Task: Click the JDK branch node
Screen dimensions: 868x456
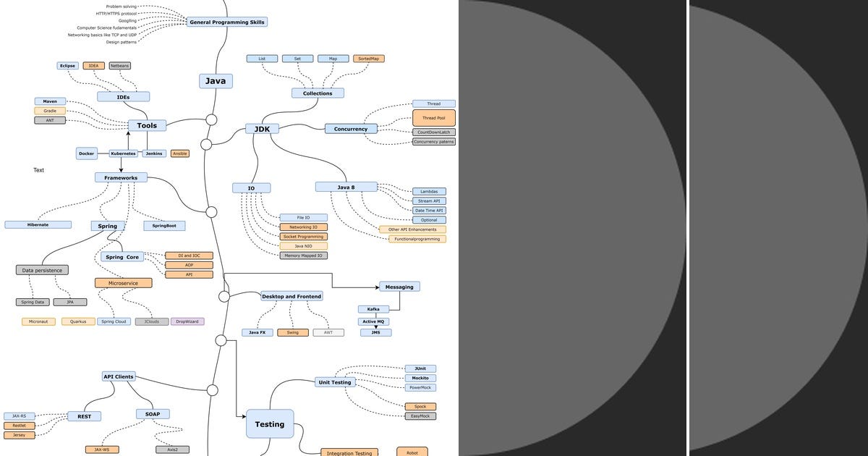Action: point(262,128)
